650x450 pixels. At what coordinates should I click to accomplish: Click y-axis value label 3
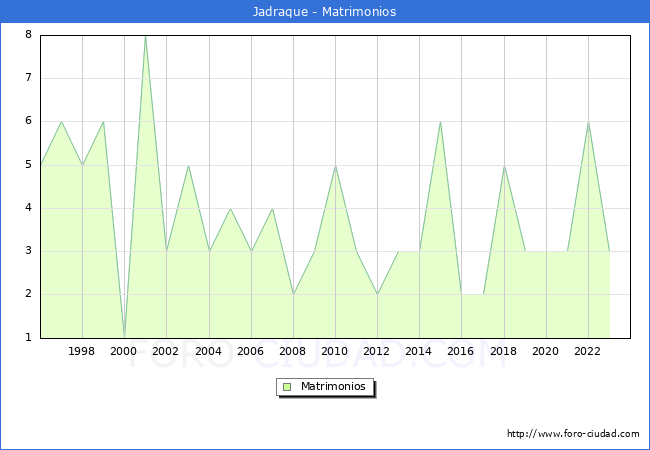[28, 251]
